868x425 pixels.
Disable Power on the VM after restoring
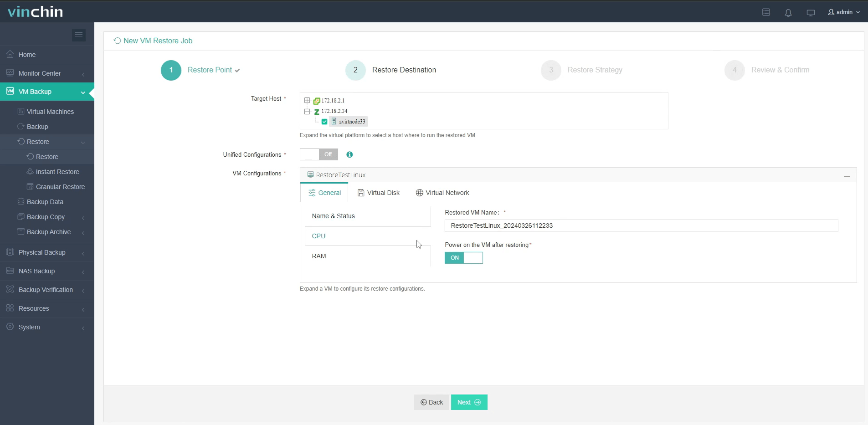coord(463,258)
